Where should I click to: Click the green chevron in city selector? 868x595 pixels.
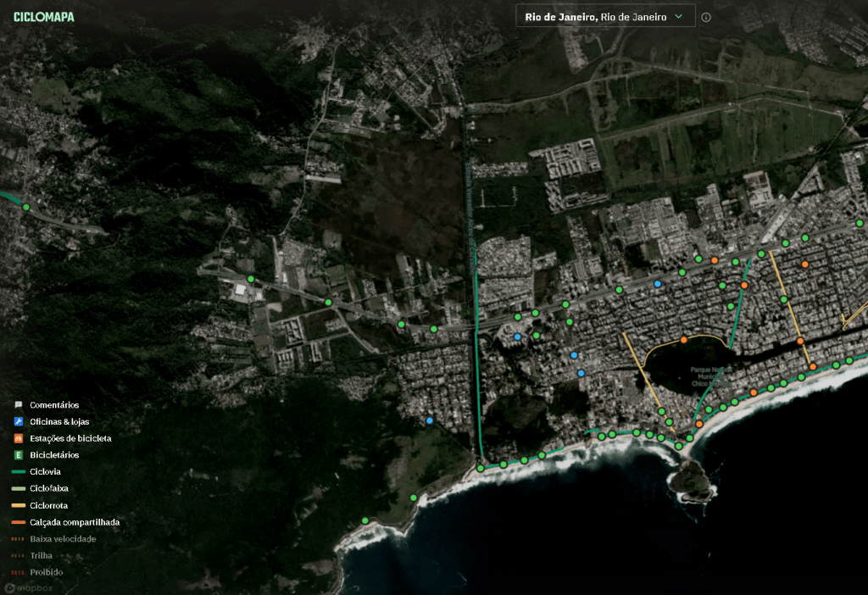coord(679,16)
